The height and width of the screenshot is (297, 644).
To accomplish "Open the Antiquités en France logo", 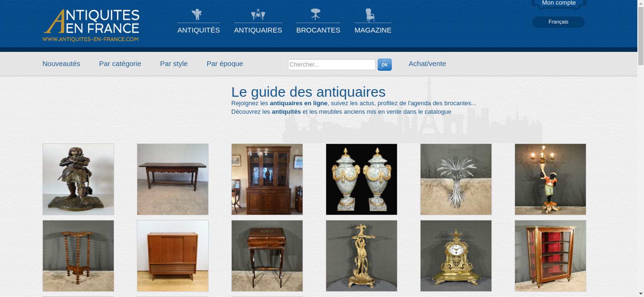I will (x=91, y=25).
